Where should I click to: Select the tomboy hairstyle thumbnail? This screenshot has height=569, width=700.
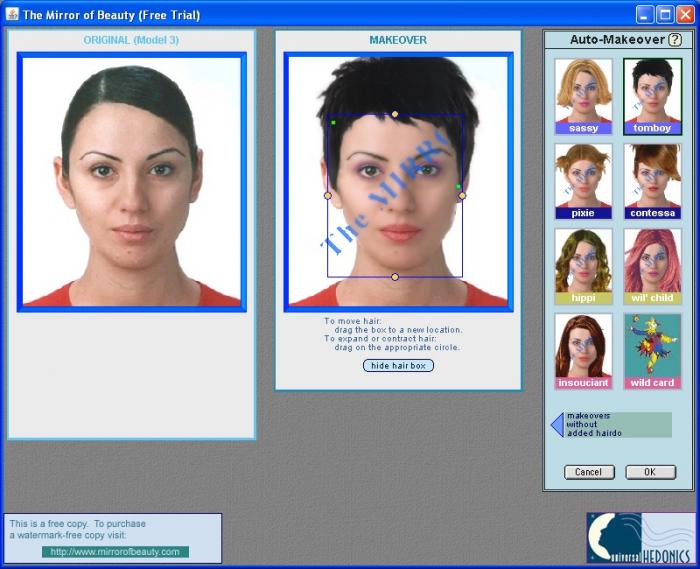[x=652, y=96]
